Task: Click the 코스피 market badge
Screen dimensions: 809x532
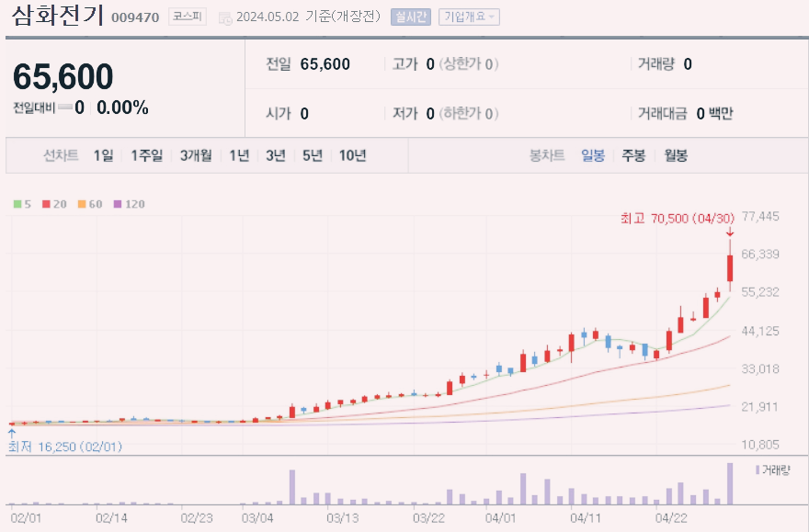Action: tap(188, 17)
